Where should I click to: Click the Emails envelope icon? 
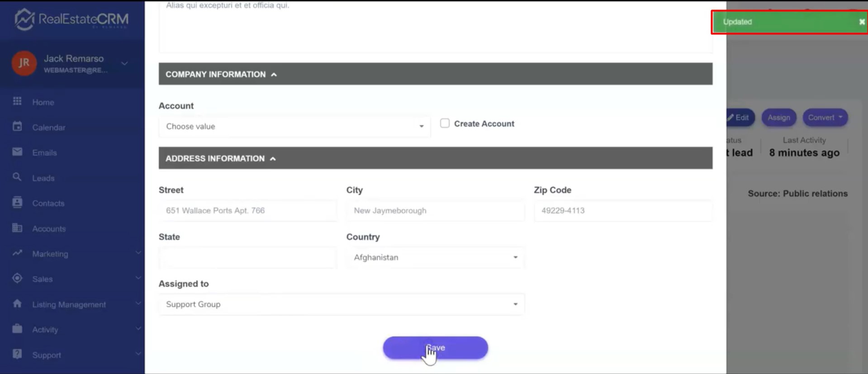[x=17, y=152]
